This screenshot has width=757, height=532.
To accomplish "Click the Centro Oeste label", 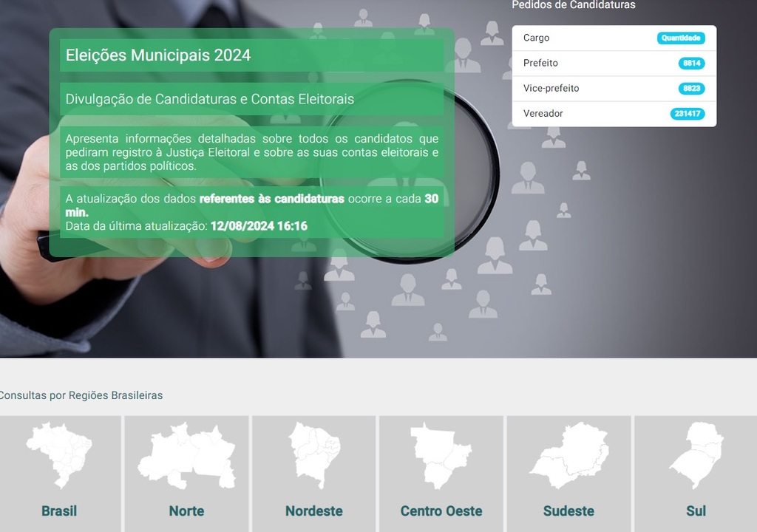I will (441, 511).
